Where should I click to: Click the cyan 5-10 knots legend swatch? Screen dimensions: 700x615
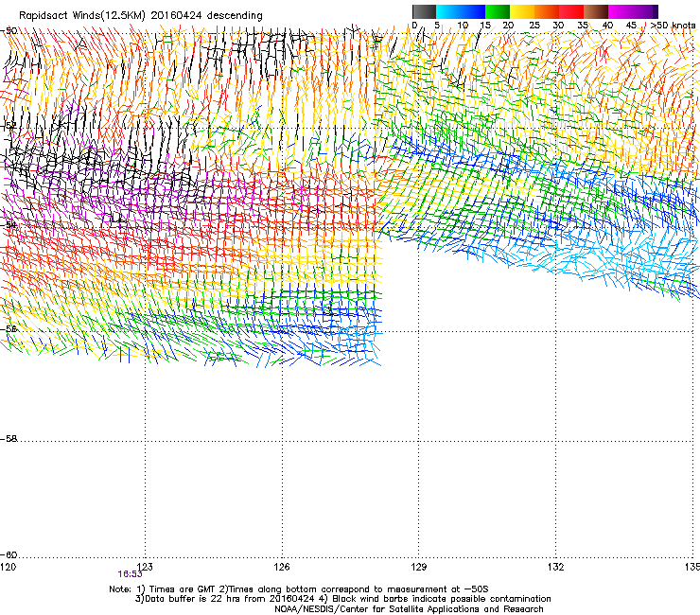pyautogui.click(x=448, y=11)
